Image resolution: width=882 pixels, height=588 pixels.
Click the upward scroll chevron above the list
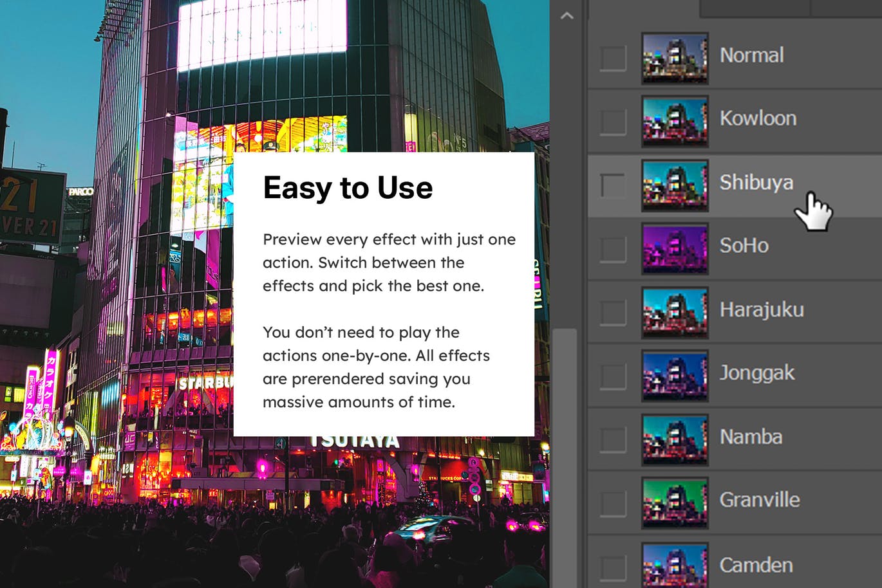(567, 14)
